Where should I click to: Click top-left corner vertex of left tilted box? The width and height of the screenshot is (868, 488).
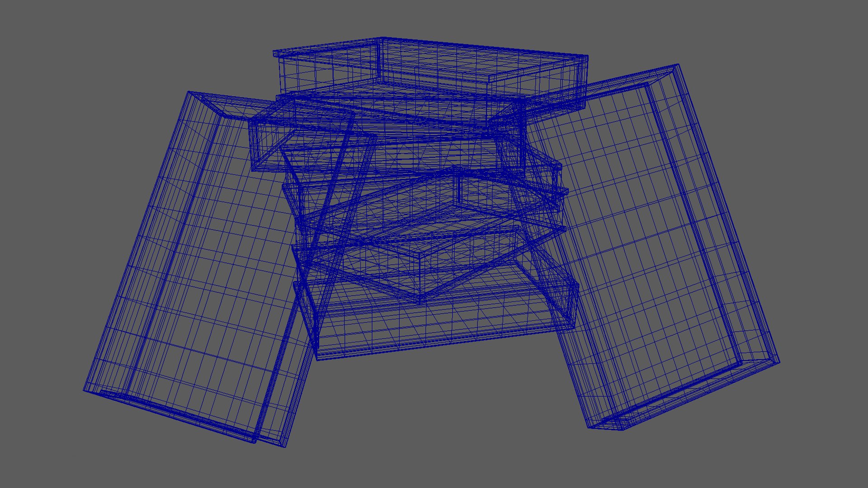point(189,92)
